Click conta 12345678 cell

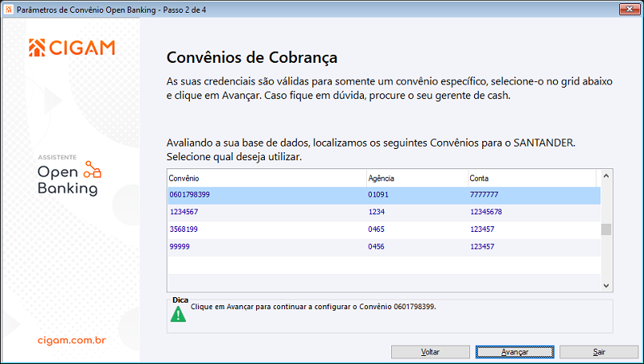(534, 212)
